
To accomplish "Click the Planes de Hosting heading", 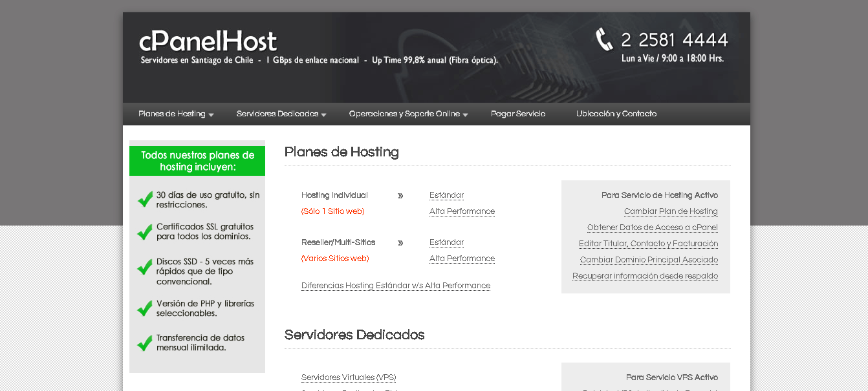I will pyautogui.click(x=342, y=152).
